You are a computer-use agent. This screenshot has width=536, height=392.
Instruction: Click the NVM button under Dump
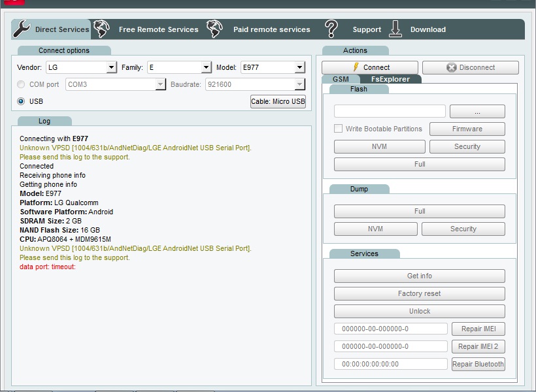point(375,229)
